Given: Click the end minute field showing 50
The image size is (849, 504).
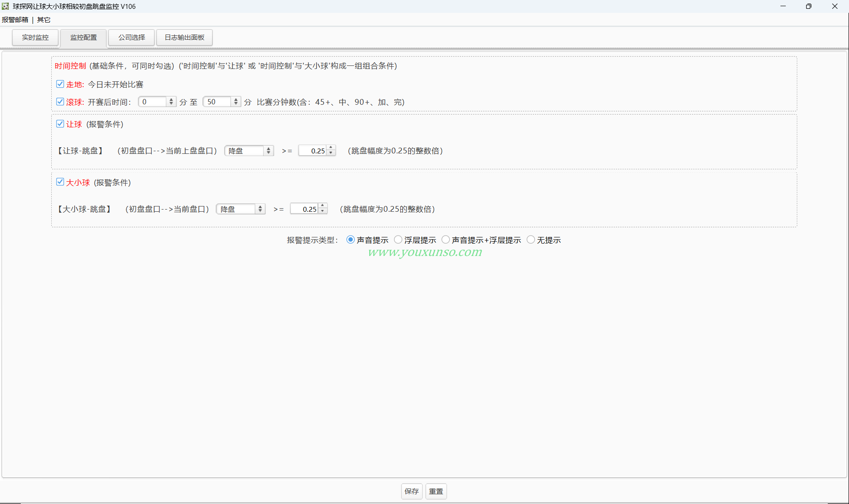Looking at the screenshot, I should click(218, 102).
